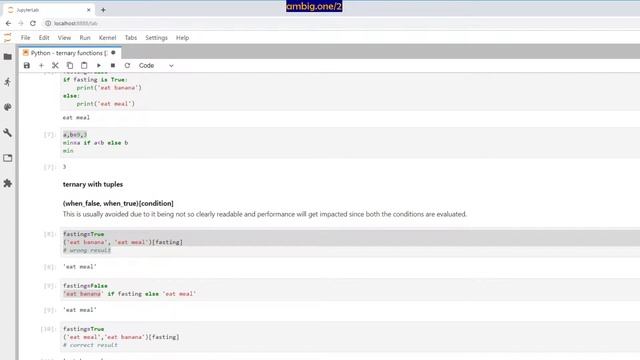Image resolution: width=640 pixels, height=360 pixels.
Task: Close the ternary functions notebook tab dot
Action: 113,53
